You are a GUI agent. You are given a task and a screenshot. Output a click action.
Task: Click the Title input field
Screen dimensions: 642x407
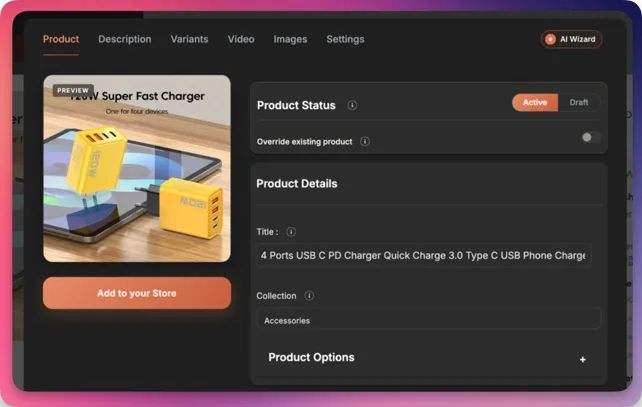click(424, 256)
